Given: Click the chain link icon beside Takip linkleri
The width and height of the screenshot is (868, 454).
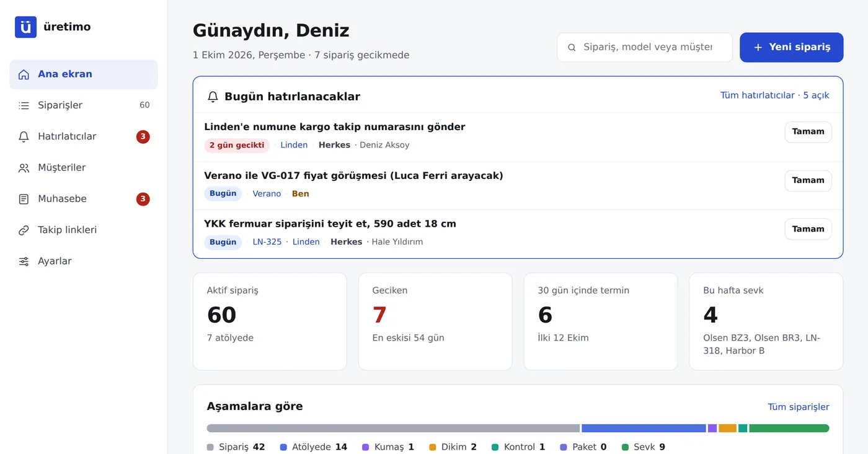Looking at the screenshot, I should (24, 230).
